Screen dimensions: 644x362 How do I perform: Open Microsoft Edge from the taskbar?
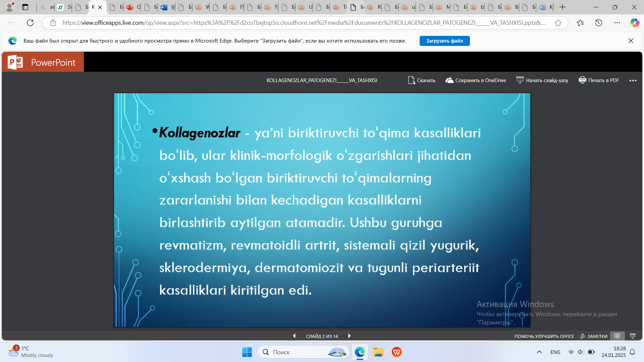[x=360, y=352]
